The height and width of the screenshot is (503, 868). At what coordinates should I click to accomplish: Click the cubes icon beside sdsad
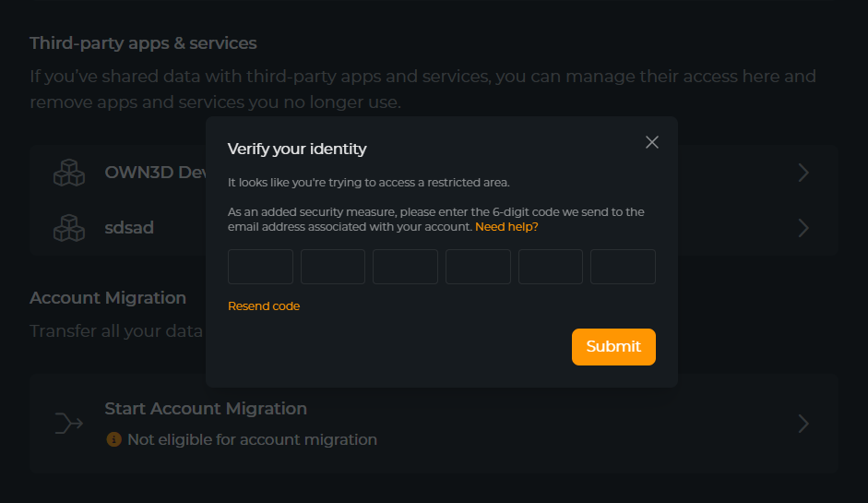(x=69, y=227)
